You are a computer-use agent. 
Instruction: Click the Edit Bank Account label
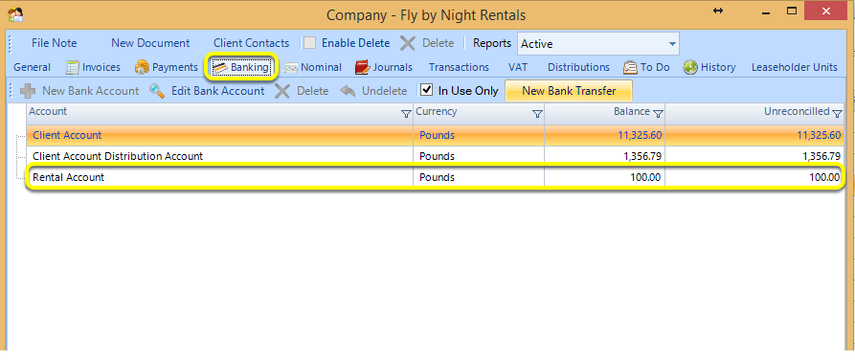coord(218,91)
